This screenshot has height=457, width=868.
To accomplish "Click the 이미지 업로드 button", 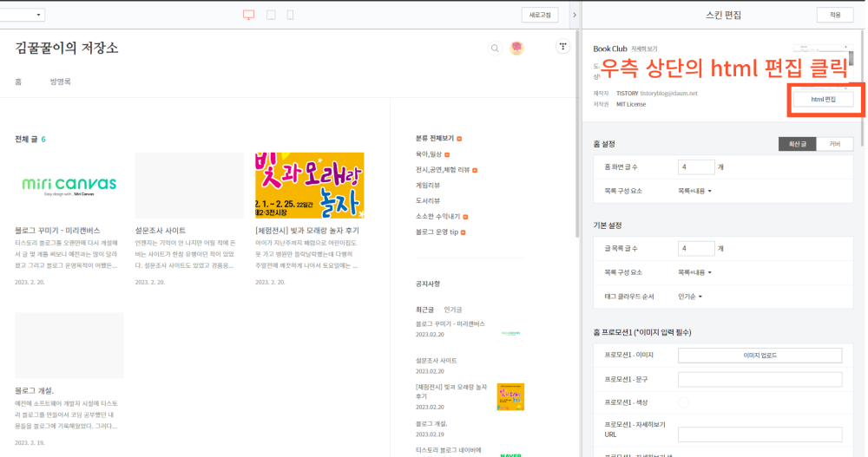I will click(760, 356).
